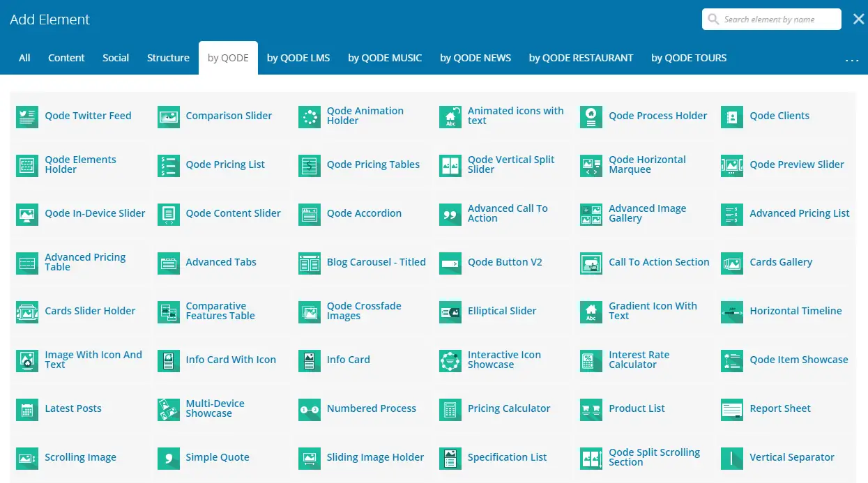
Task: Close the Add Element dialog
Action: tap(859, 20)
